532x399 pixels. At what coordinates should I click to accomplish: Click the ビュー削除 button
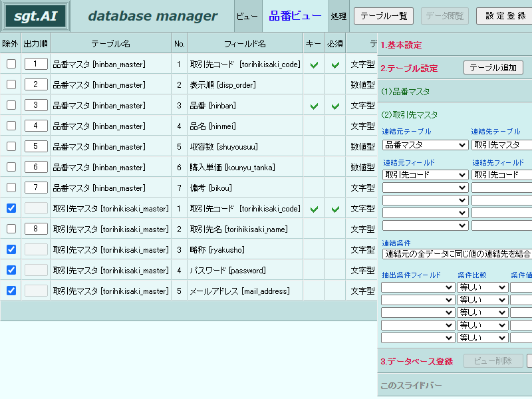point(493,360)
